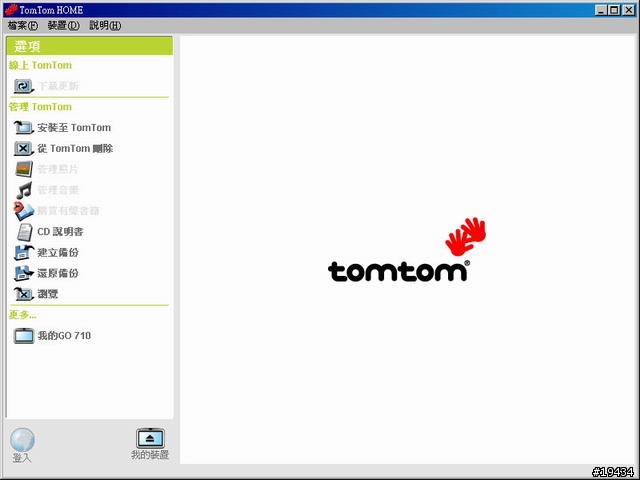The height and width of the screenshot is (480, 640).
Task: Close the TomTom HOME window
Action: point(629,10)
